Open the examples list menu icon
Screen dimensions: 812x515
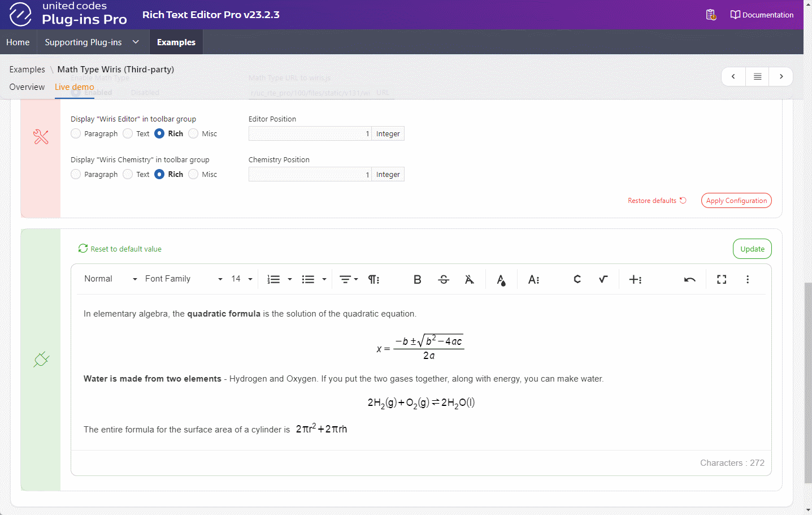(x=758, y=76)
